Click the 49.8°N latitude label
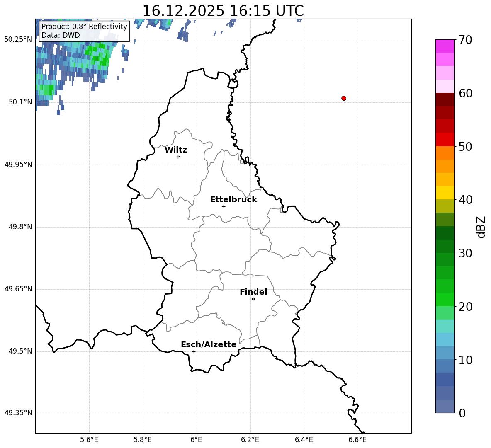 click(x=20, y=227)
